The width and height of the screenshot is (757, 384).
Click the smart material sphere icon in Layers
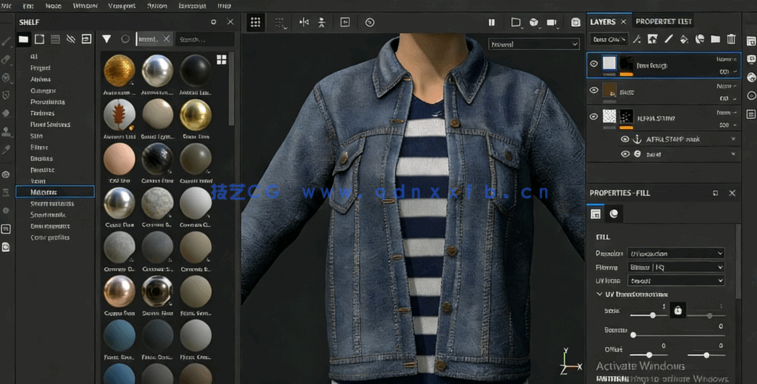coord(700,39)
